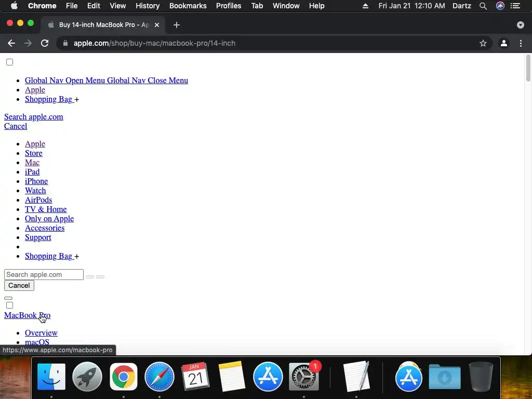
Task: Open the Overview link
Action: [41, 333]
